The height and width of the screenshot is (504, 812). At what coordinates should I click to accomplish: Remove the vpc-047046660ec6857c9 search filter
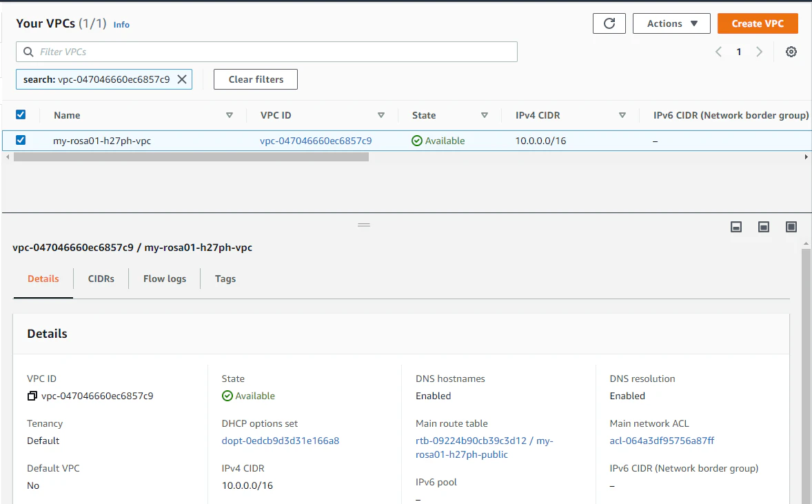coord(182,79)
